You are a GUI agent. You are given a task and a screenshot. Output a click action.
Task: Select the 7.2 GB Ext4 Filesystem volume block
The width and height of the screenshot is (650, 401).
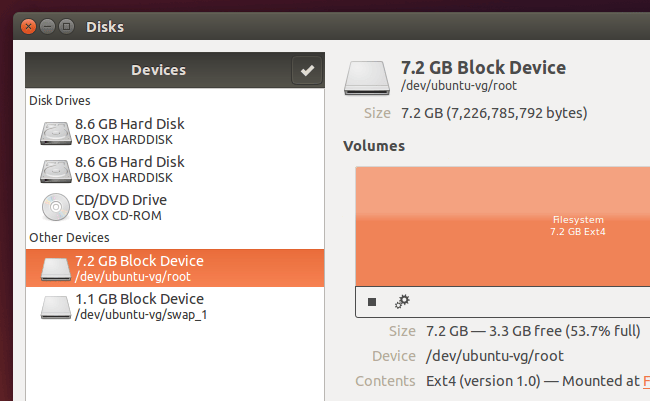502,224
